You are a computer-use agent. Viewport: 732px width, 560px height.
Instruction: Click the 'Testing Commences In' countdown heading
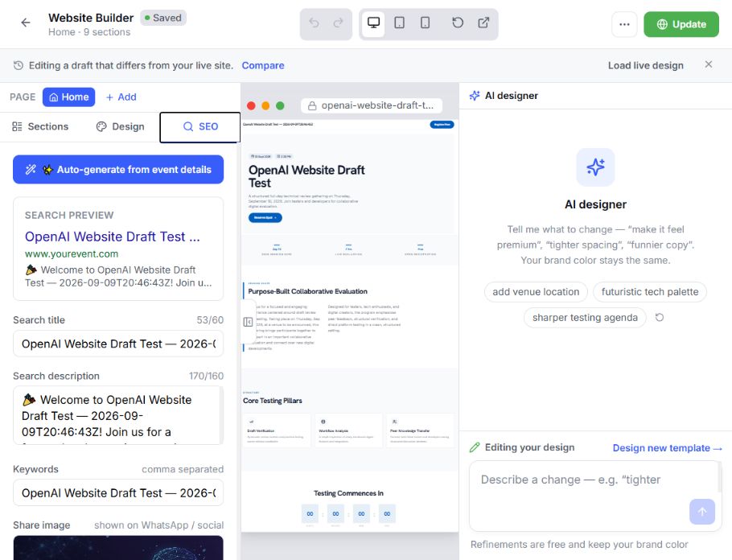[x=348, y=493]
